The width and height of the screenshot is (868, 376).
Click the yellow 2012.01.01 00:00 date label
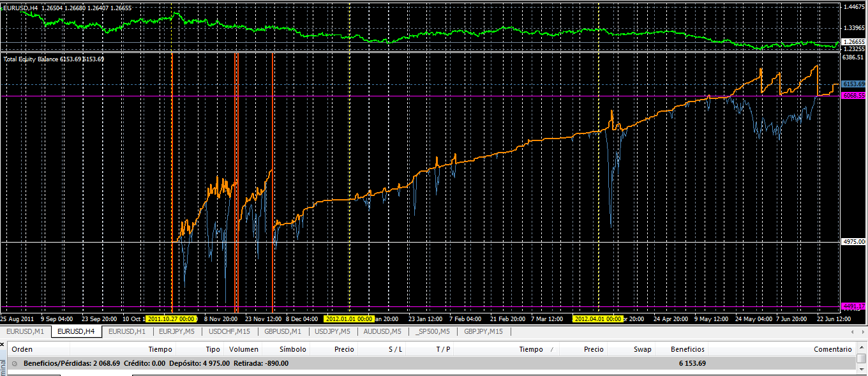click(x=348, y=318)
